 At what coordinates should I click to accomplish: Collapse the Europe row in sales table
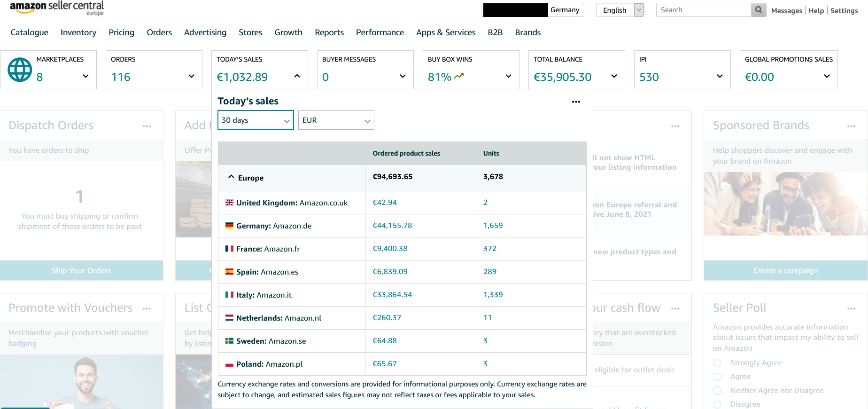[x=231, y=177]
